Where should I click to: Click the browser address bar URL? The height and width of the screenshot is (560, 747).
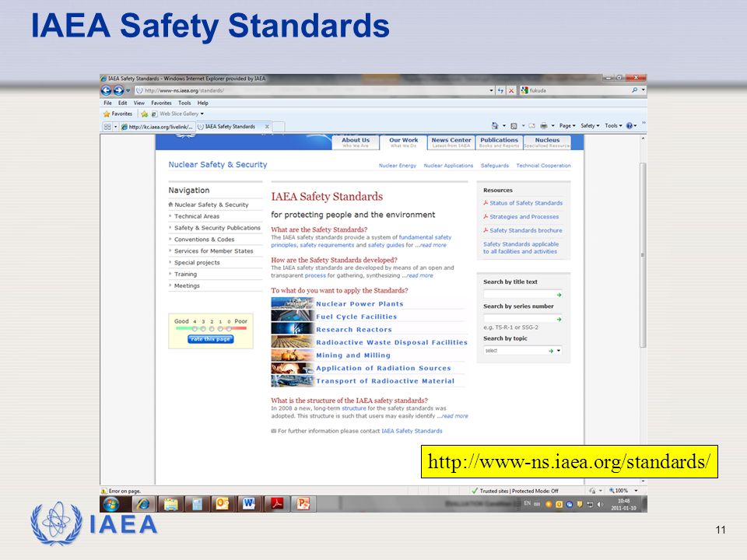pyautogui.click(x=184, y=90)
